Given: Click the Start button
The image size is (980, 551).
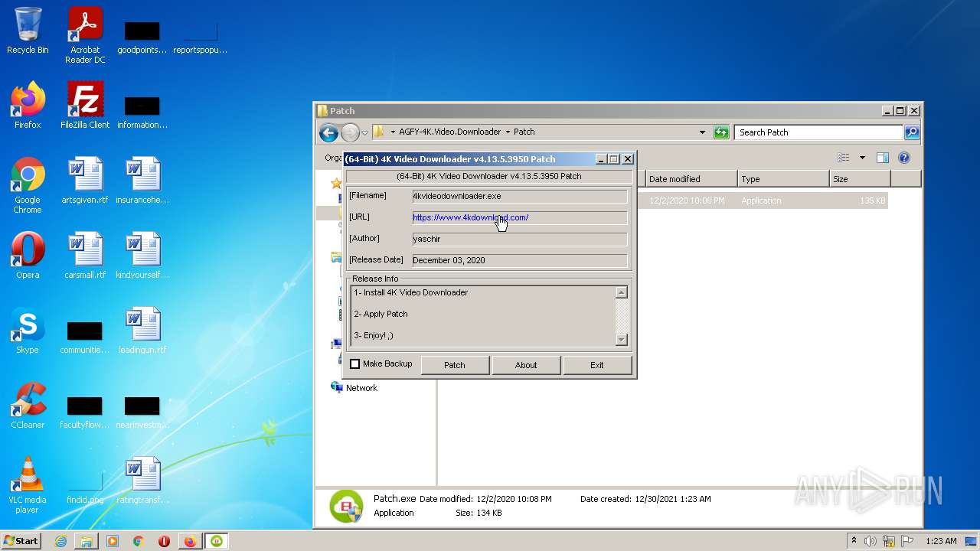Looking at the screenshot, I should [x=21, y=541].
